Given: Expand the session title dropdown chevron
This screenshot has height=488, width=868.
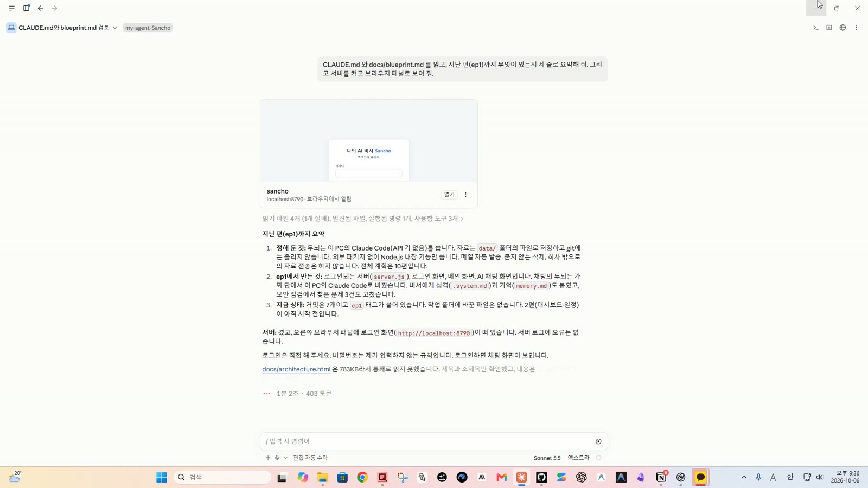Looking at the screenshot, I should (115, 28).
